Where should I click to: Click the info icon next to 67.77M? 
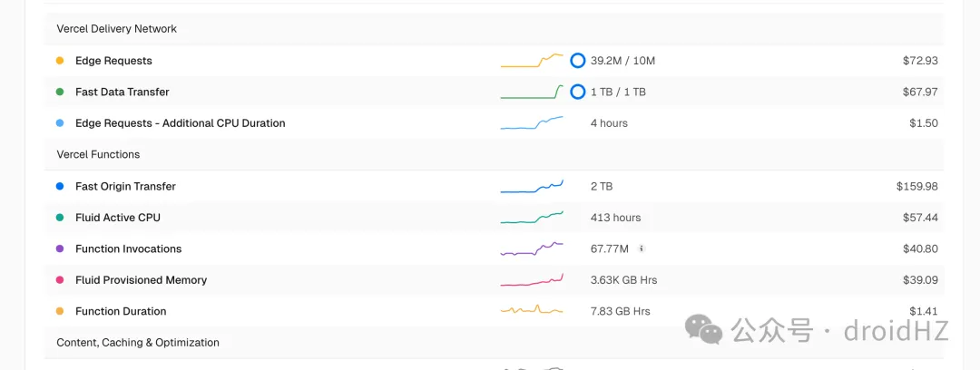(641, 248)
